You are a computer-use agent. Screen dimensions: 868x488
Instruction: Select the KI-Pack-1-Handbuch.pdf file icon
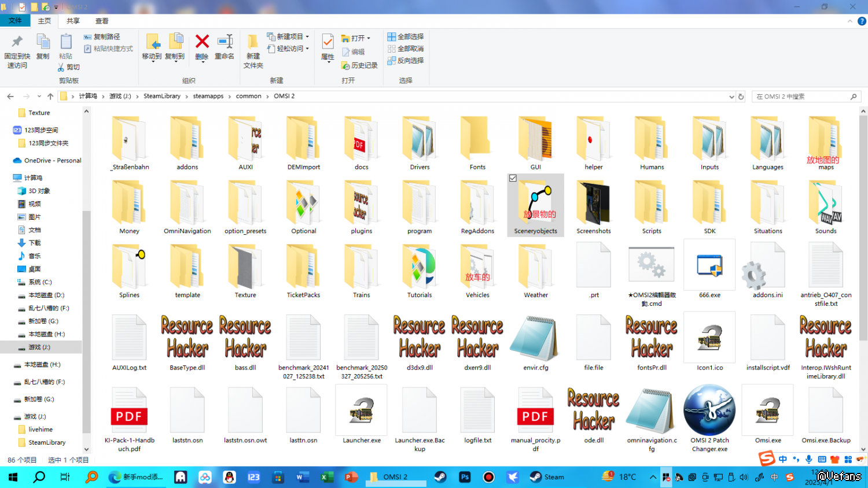pyautogui.click(x=129, y=411)
